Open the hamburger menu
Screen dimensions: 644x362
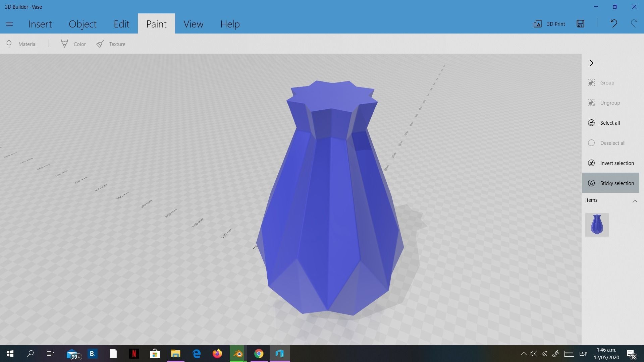[9, 24]
